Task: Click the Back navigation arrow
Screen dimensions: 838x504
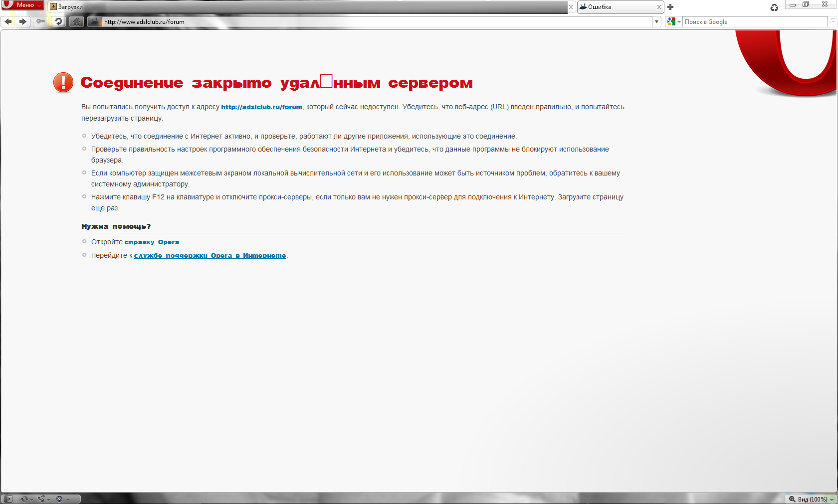Action: [x=8, y=21]
